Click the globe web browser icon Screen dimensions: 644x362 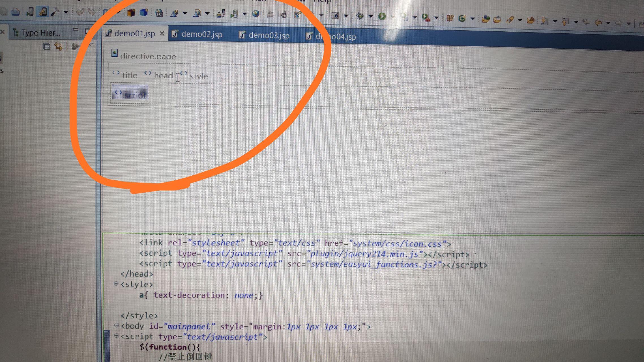point(256,14)
